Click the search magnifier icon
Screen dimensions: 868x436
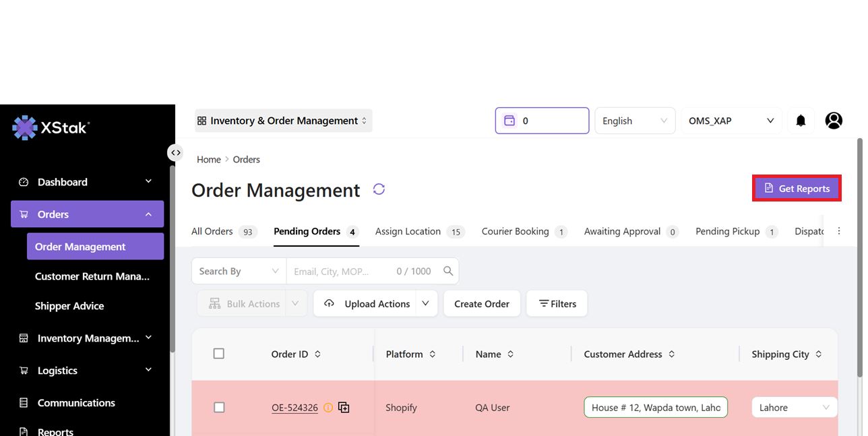point(448,271)
